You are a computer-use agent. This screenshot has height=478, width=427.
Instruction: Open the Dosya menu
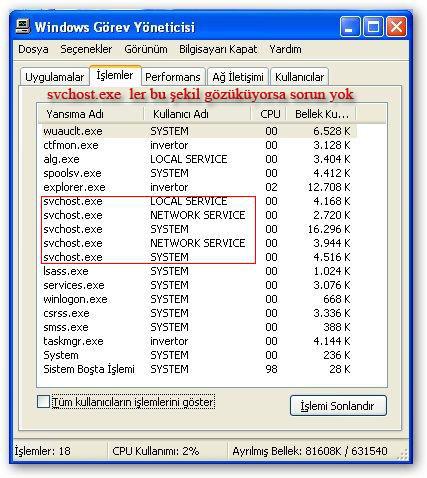(x=33, y=49)
